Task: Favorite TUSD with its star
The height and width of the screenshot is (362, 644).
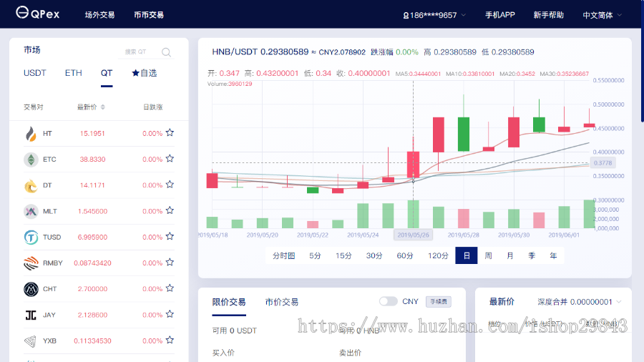Action: (170, 236)
